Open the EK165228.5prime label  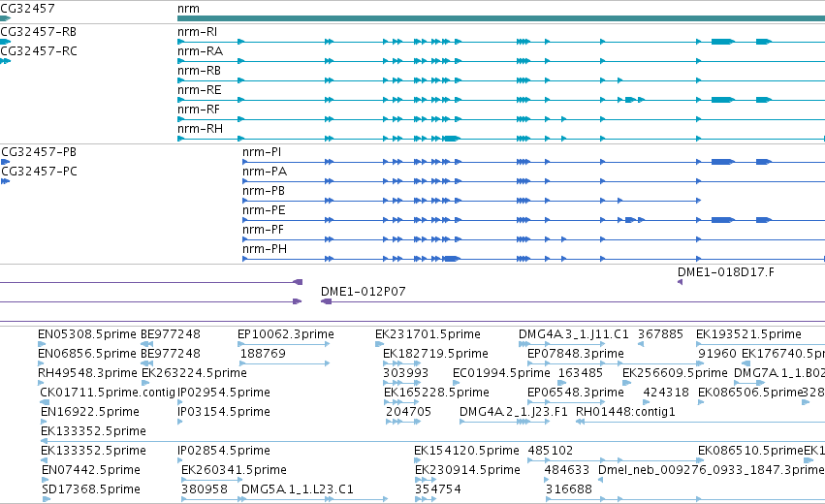(436, 393)
